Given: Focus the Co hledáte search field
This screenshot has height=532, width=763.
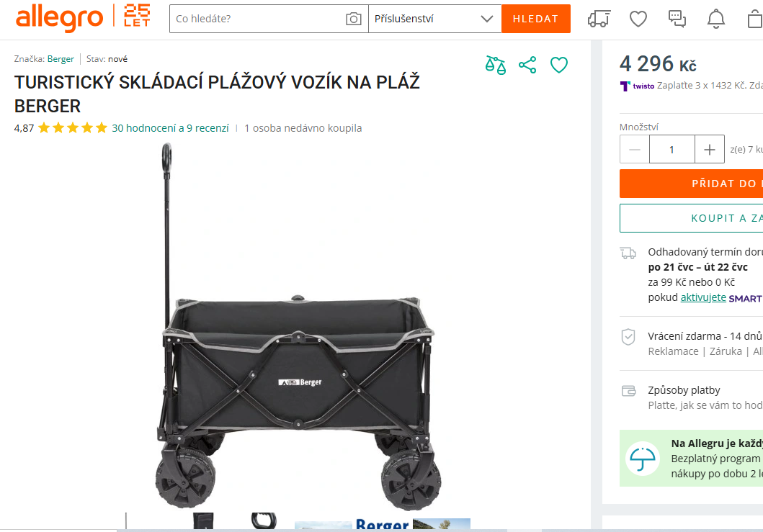Looking at the screenshot, I should point(258,19).
